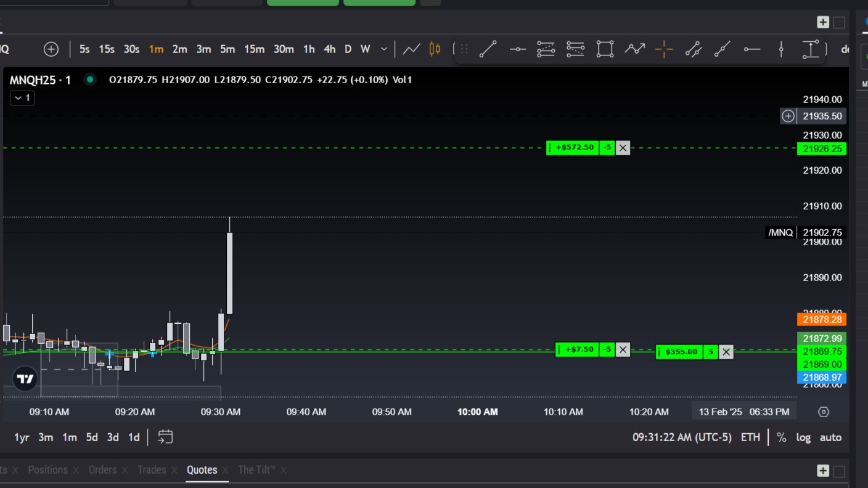
Task: Set chart range to 1yr
Action: coord(22,437)
